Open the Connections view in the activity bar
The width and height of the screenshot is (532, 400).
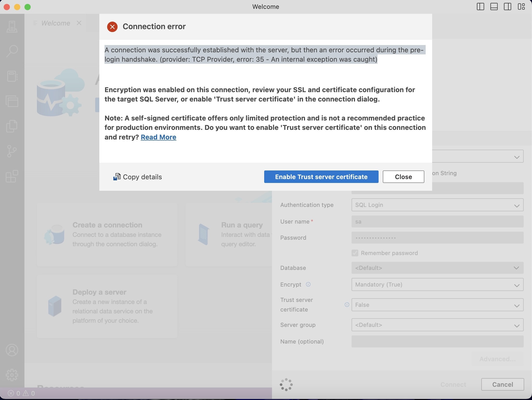tap(12, 27)
